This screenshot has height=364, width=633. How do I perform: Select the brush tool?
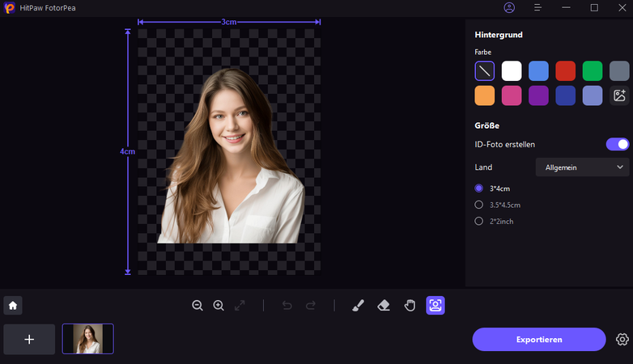point(358,306)
